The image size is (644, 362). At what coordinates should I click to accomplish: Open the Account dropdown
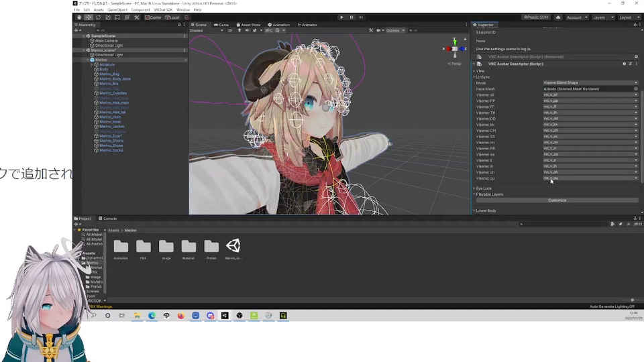click(x=577, y=17)
